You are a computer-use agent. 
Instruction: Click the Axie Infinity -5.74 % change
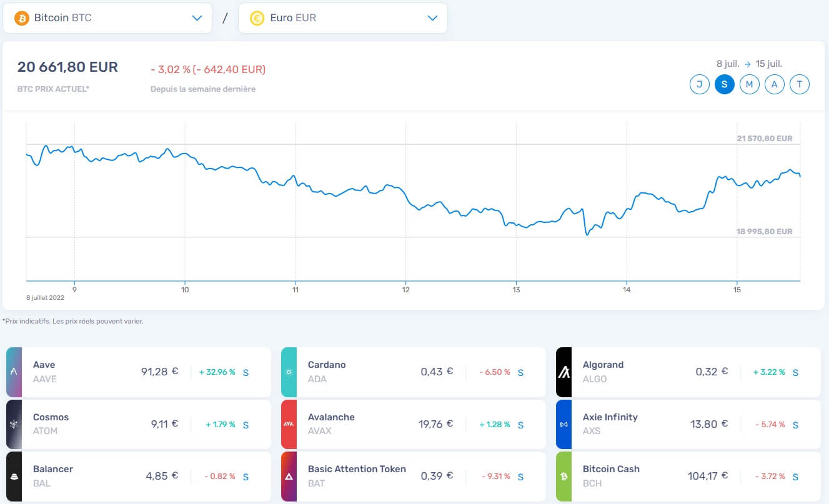coord(770,425)
